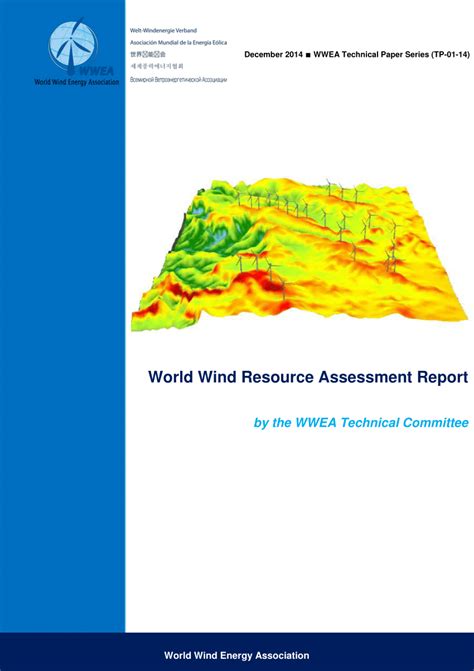The image size is (474, 671).
Task: Select 'Asociación Mundial de la Energía Eólica' line
Action: [x=178, y=43]
